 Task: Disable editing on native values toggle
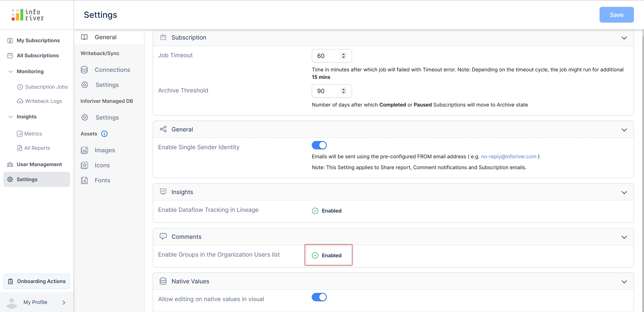pos(319,297)
